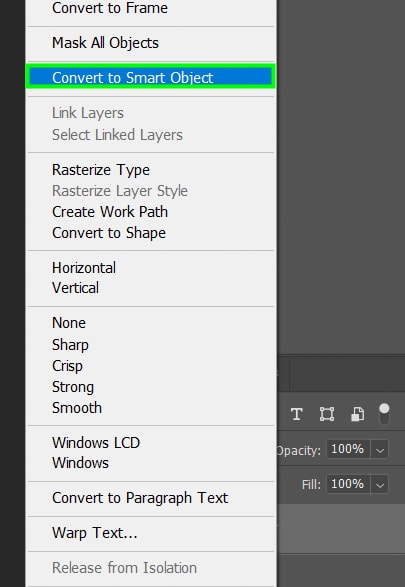The image size is (405, 587).
Task: Toggle layer filtering on/off switch
Action: point(384,414)
